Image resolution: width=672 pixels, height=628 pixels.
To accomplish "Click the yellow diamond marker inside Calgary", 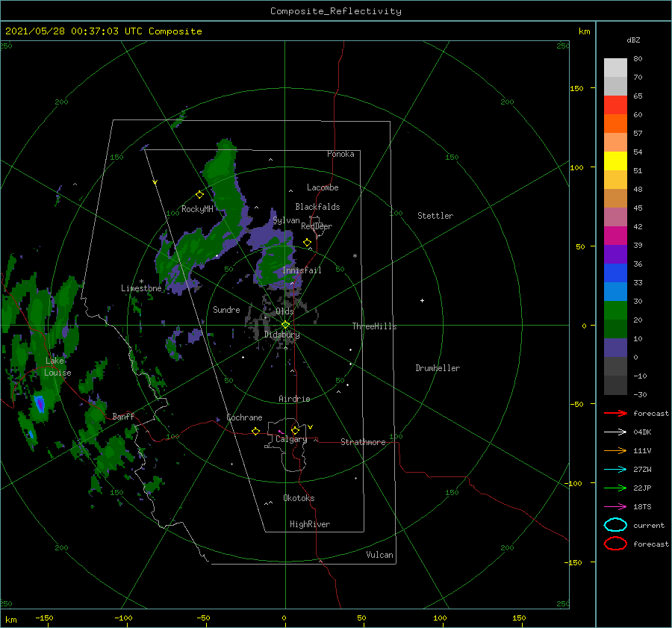I will coord(295,430).
